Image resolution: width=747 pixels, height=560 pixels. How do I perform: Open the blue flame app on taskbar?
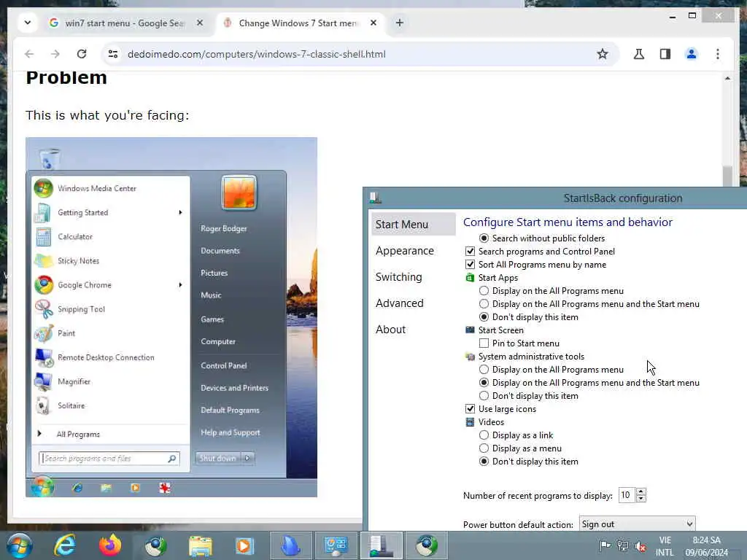coord(290,545)
